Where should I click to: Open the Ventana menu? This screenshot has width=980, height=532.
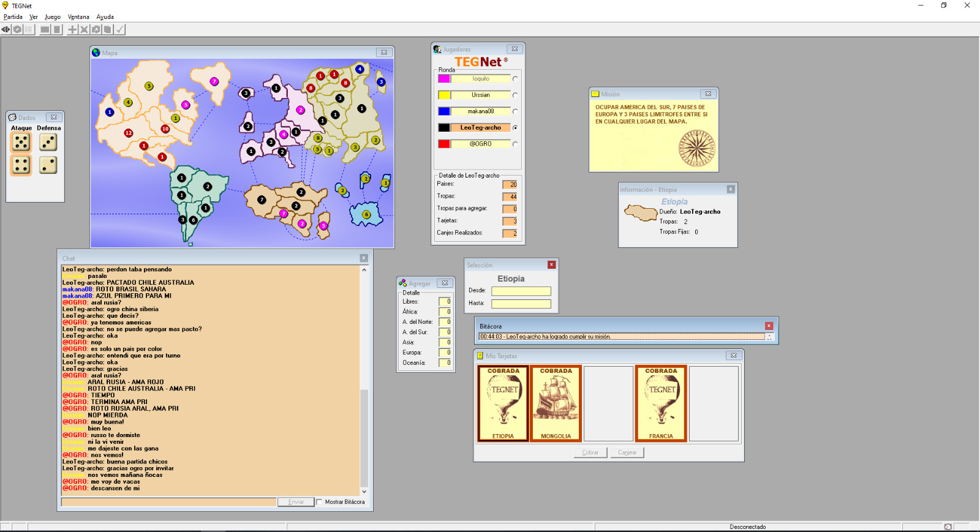point(78,17)
